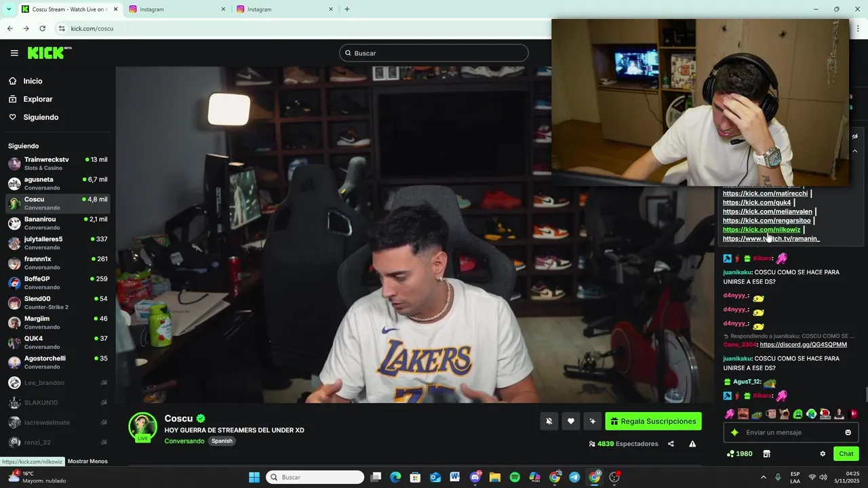View site information icon in address bar
Image resolution: width=868 pixels, height=488 pixels.
(x=62, y=28)
